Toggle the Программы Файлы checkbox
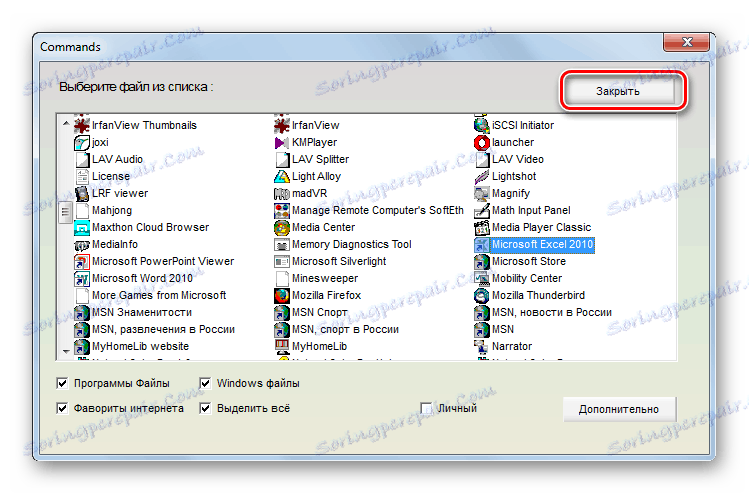 [62, 383]
